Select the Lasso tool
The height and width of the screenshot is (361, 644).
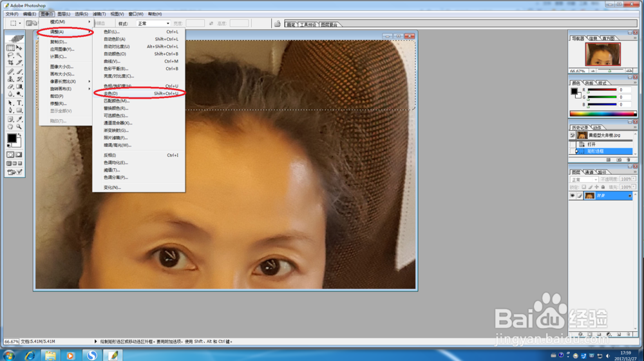pos(10,55)
